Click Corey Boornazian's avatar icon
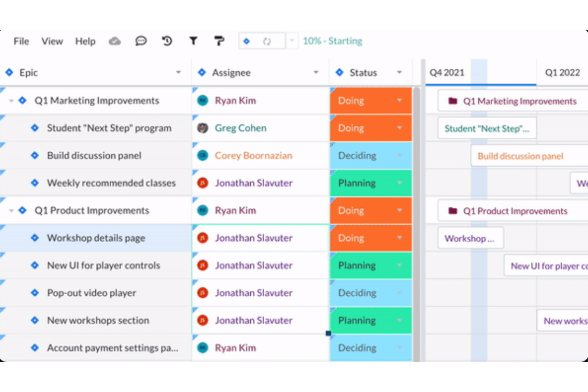Screen dimensions: 588x392 203,155
